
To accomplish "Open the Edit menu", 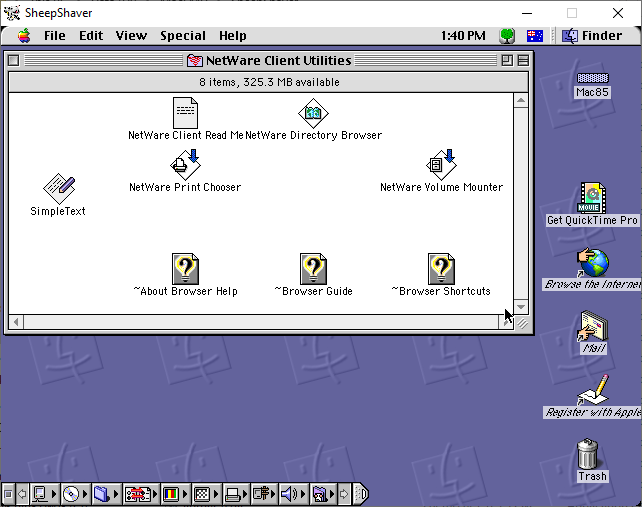I will point(90,36).
